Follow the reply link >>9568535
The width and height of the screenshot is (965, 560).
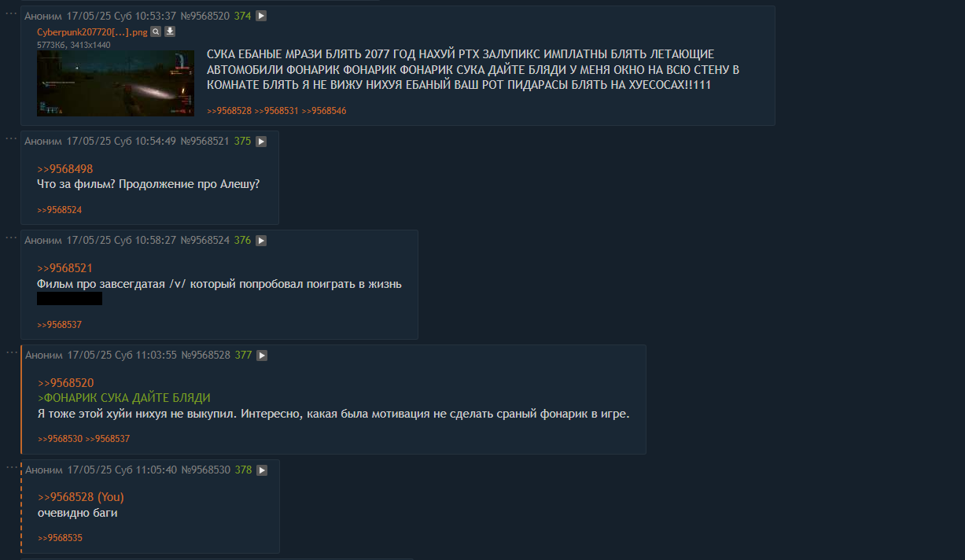(x=60, y=538)
